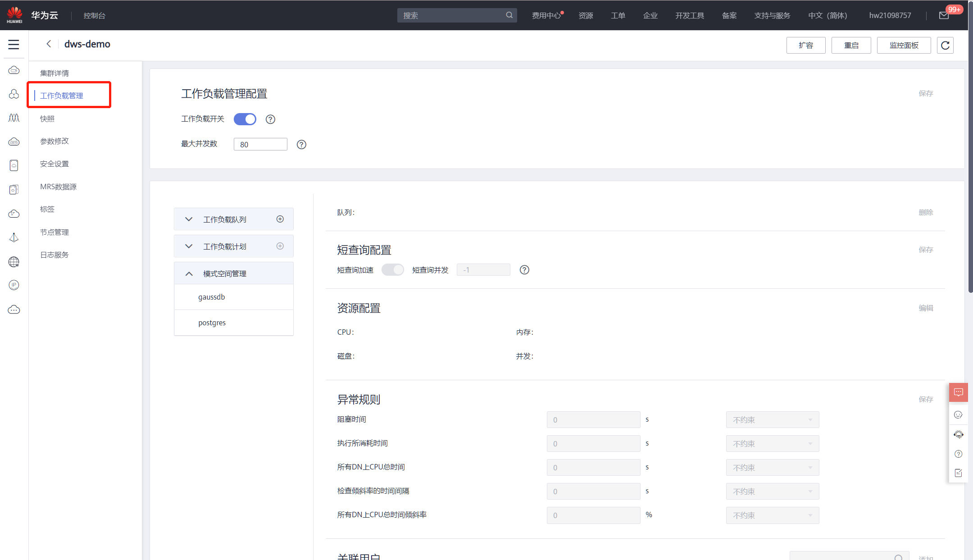Click help icon next to 最大并发数

pos(301,145)
